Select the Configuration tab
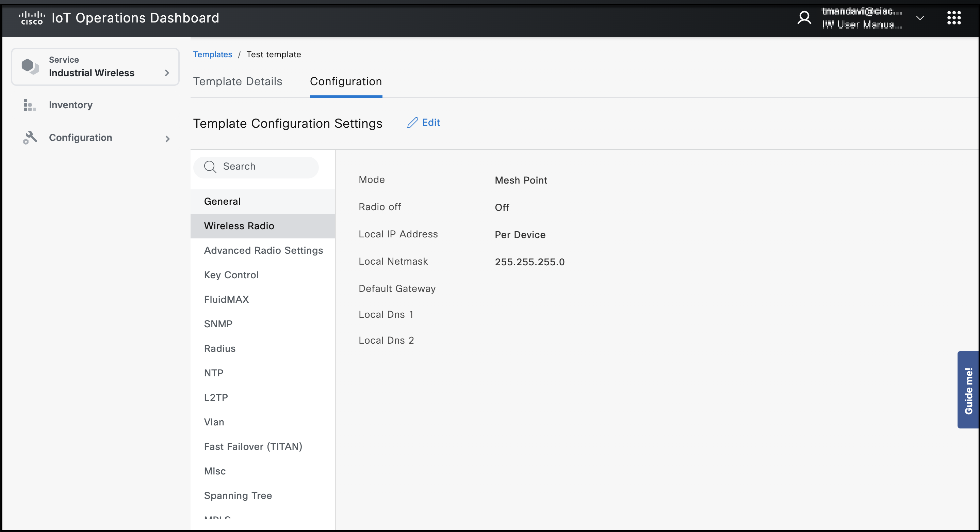The width and height of the screenshot is (980, 532). click(x=346, y=81)
